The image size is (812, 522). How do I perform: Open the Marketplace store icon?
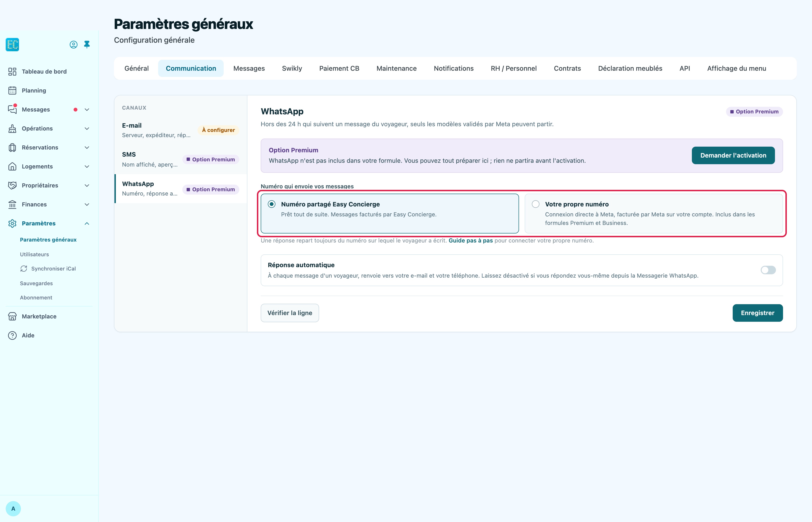(x=12, y=316)
